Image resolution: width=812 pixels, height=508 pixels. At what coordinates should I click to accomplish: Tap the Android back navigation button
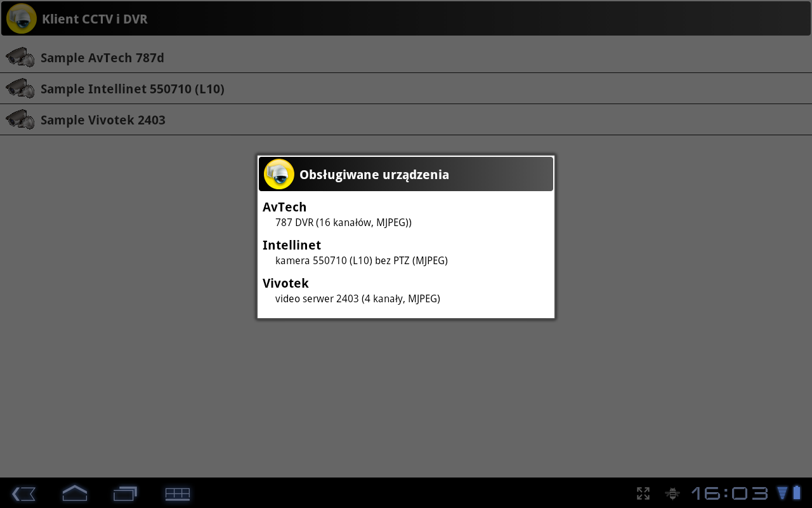pos(23,493)
